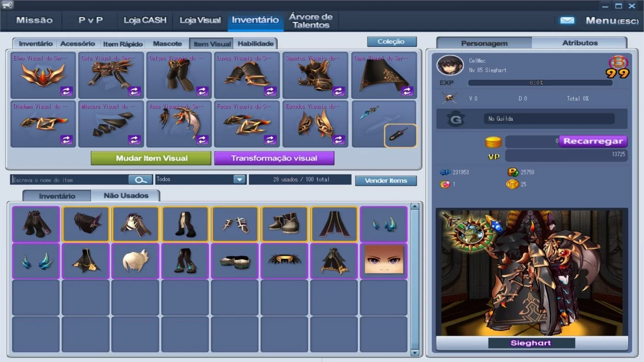Click swap icon on Asas Visuais slot

tap(203, 140)
